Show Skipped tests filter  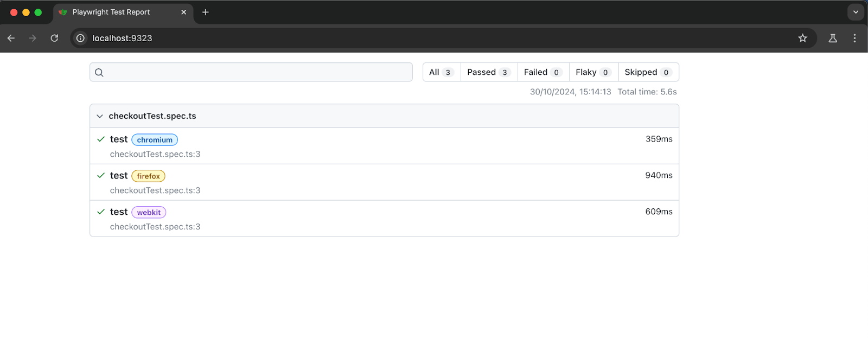pos(648,72)
